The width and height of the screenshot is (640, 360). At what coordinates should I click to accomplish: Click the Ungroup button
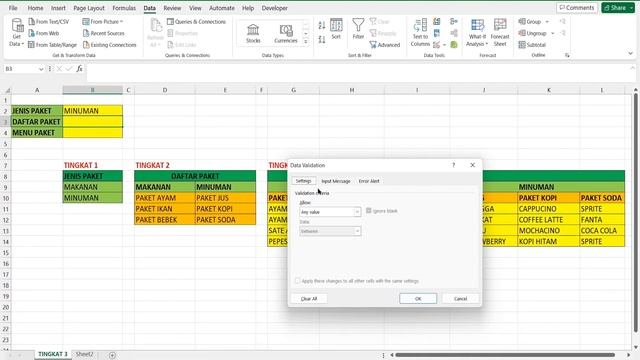tap(532, 33)
